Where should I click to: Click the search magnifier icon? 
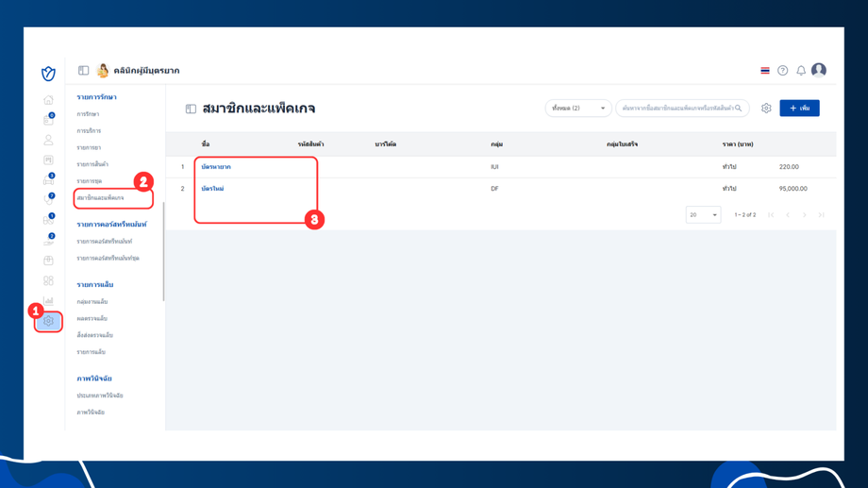[739, 108]
